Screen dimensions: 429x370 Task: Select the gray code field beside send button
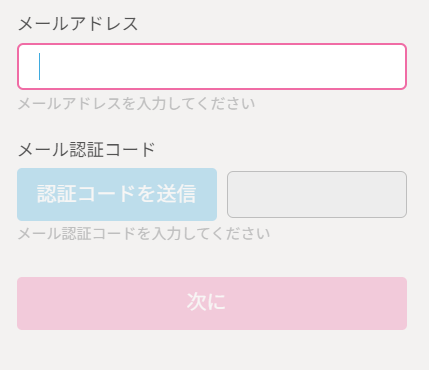pyautogui.click(x=317, y=194)
